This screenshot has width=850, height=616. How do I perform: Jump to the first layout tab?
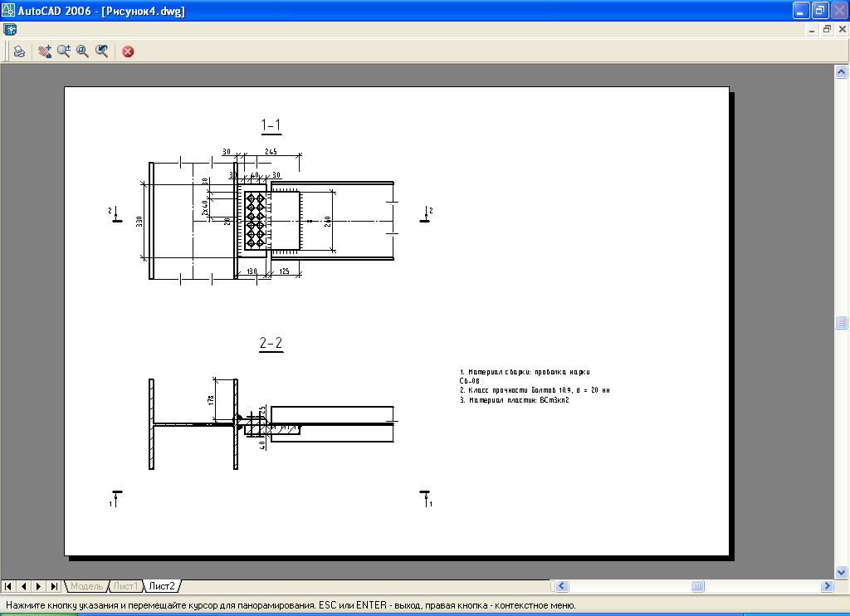tap(8, 586)
